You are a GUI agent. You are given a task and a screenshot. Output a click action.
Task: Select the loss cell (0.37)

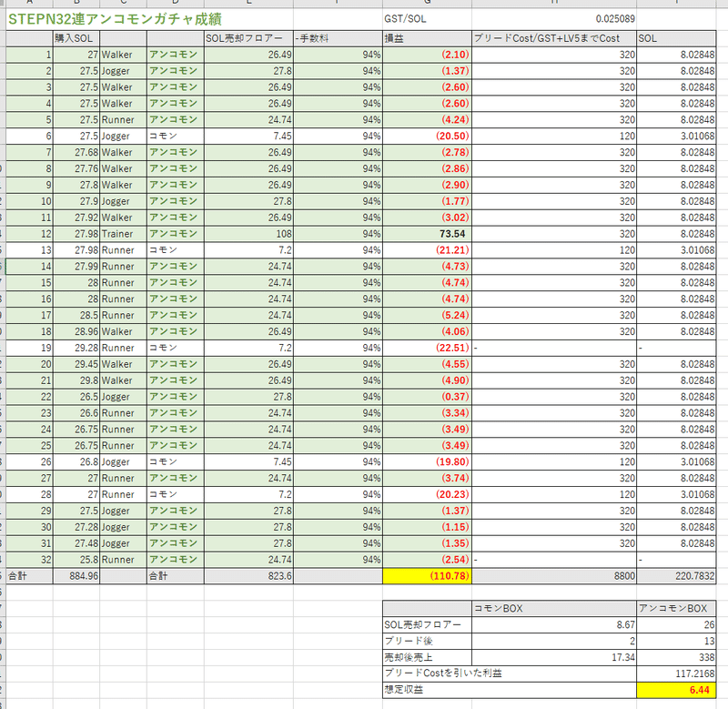427,397
